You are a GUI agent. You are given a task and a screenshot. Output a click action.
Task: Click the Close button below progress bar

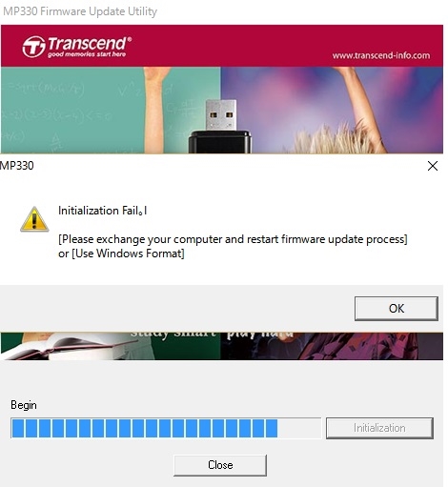(220, 465)
